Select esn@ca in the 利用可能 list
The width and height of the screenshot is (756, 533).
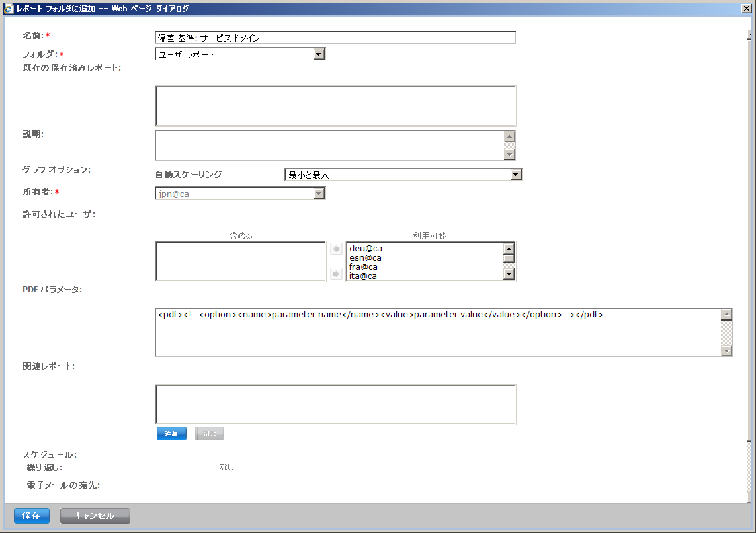pos(366,258)
